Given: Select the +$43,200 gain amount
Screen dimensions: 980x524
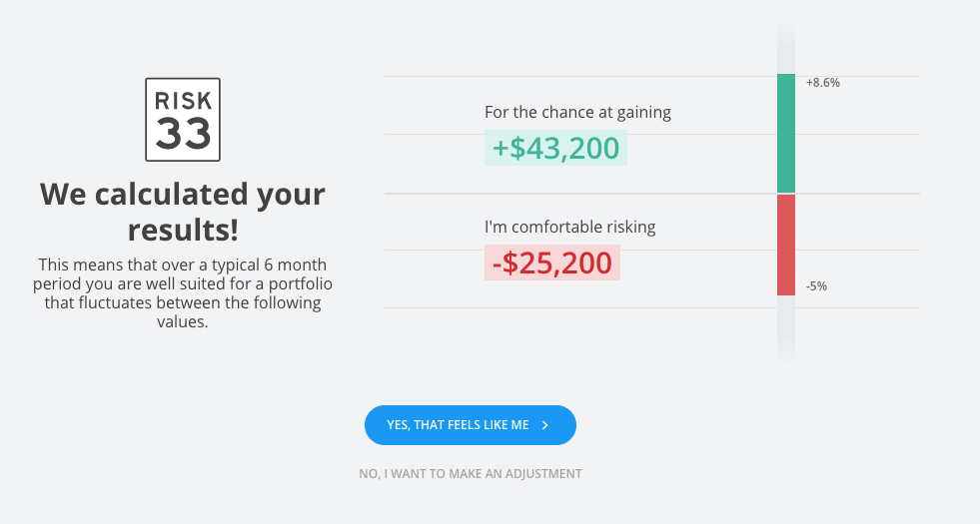Looking at the screenshot, I should pyautogui.click(x=555, y=148).
